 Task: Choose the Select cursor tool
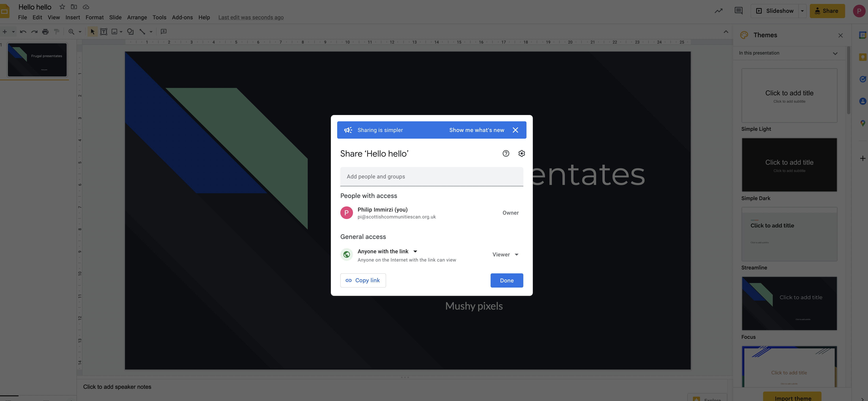pyautogui.click(x=93, y=32)
